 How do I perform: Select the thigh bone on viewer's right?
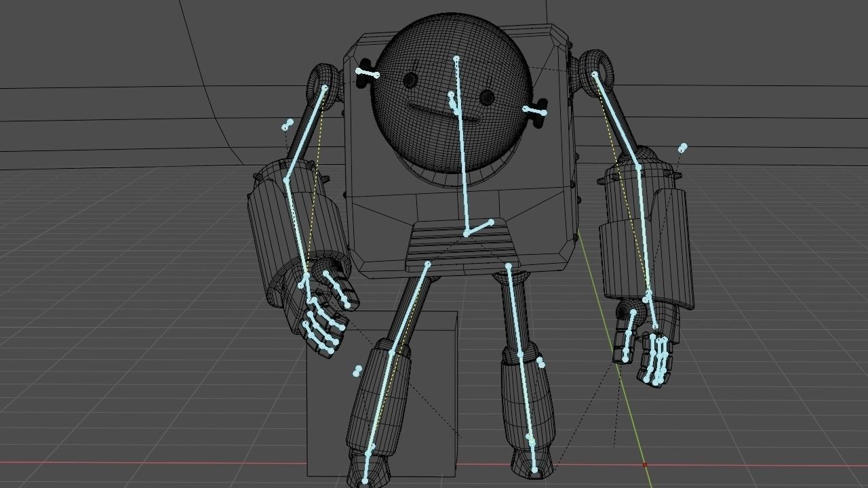(x=515, y=310)
